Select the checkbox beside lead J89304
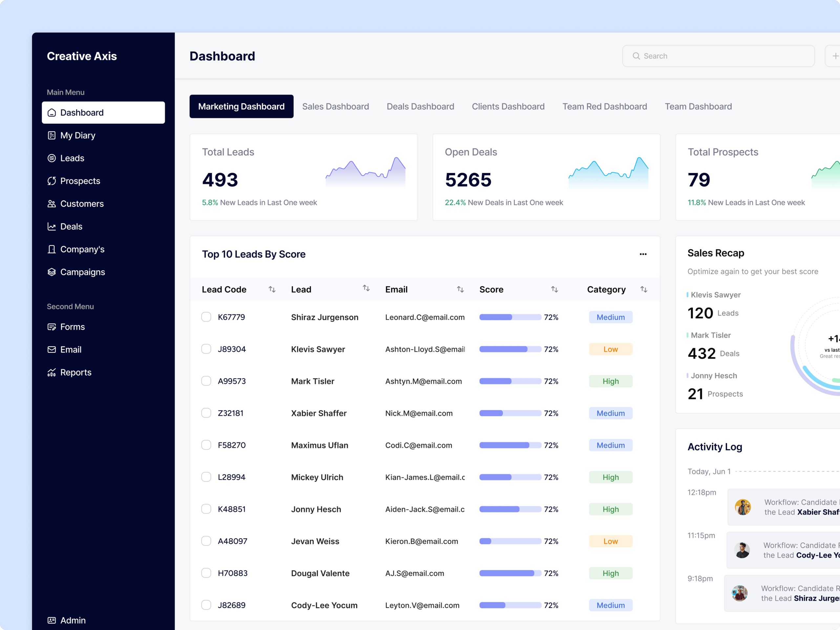Screen dimensions: 840x630 [206, 348]
